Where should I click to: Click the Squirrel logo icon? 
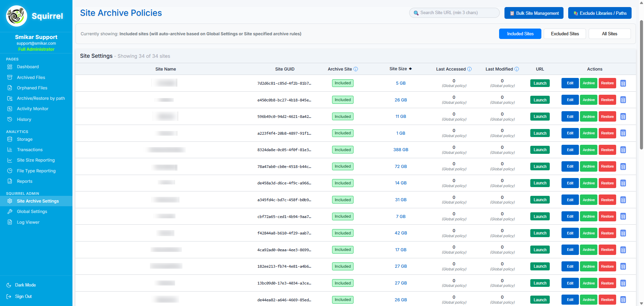(16, 16)
